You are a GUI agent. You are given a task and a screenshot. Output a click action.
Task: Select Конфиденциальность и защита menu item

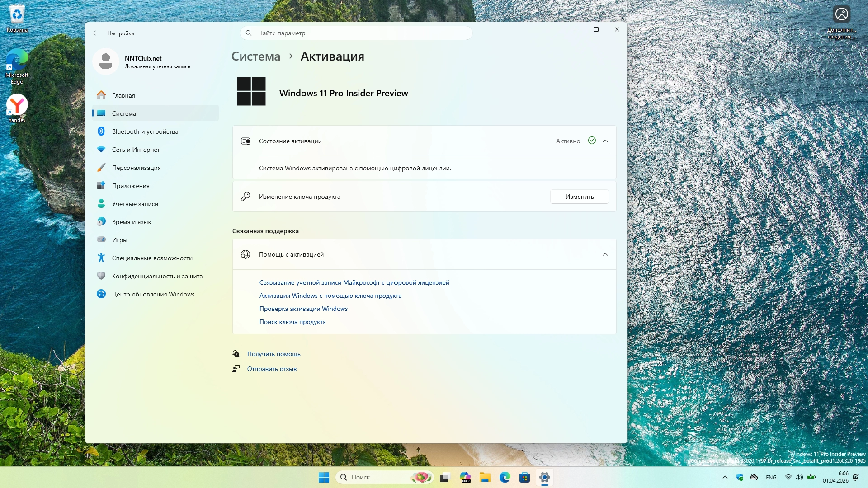[157, 276]
